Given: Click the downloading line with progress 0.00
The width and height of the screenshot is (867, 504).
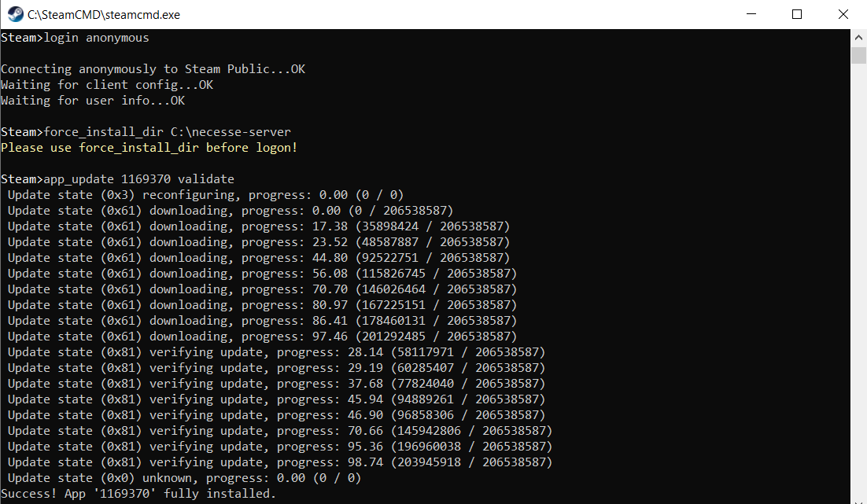Looking at the screenshot, I should click(x=231, y=211).
